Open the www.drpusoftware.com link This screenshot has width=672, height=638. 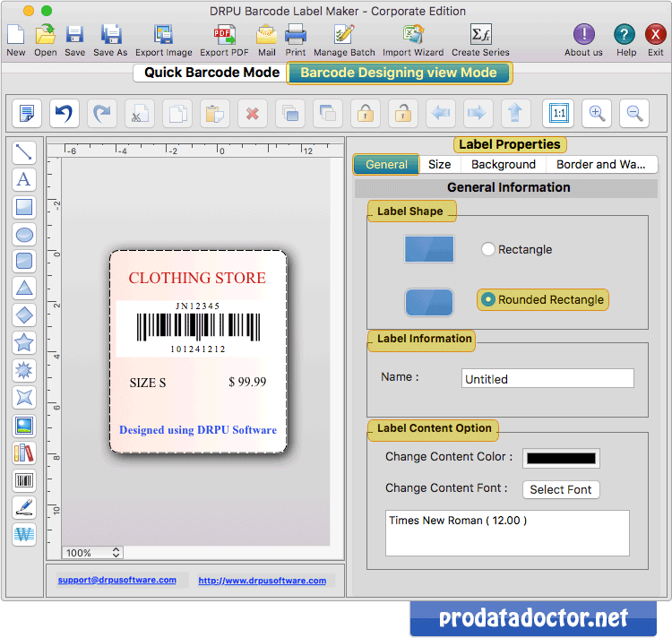pos(263,581)
